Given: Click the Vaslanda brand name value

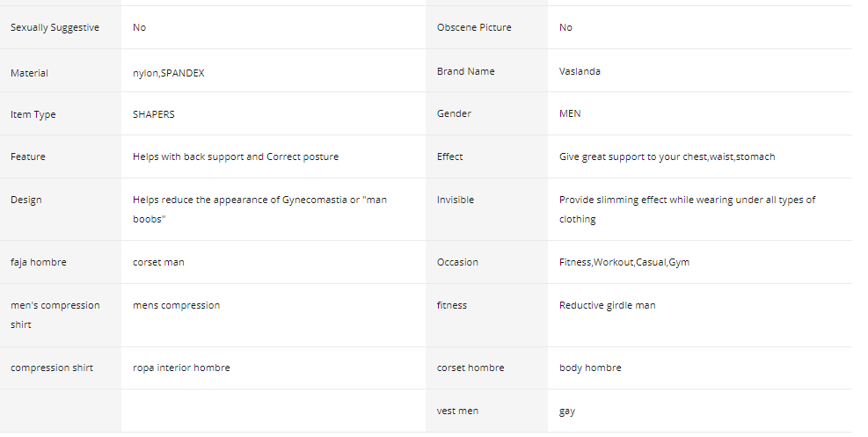Looking at the screenshot, I should tap(580, 71).
